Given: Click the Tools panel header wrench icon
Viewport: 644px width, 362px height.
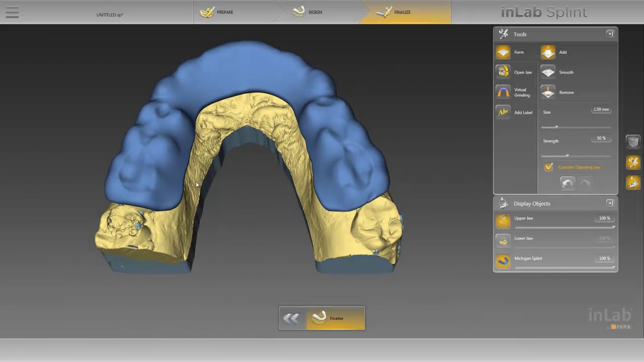Looking at the screenshot, I should 503,34.
